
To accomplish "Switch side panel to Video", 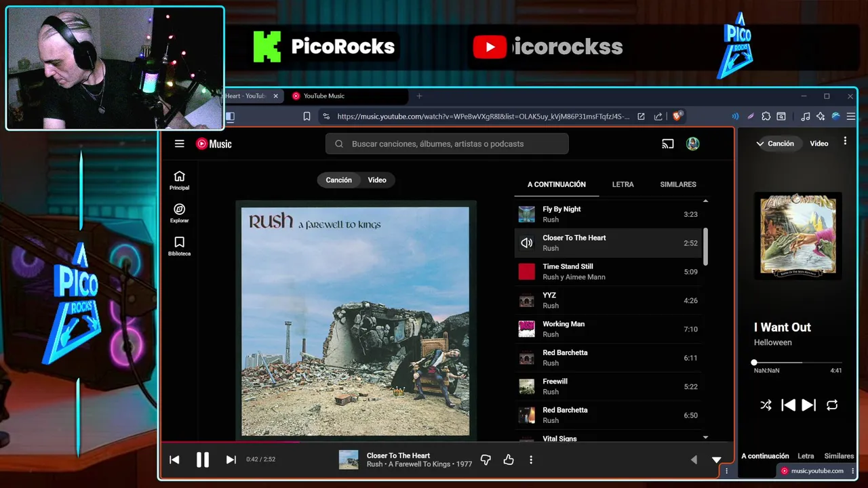I will 819,144.
